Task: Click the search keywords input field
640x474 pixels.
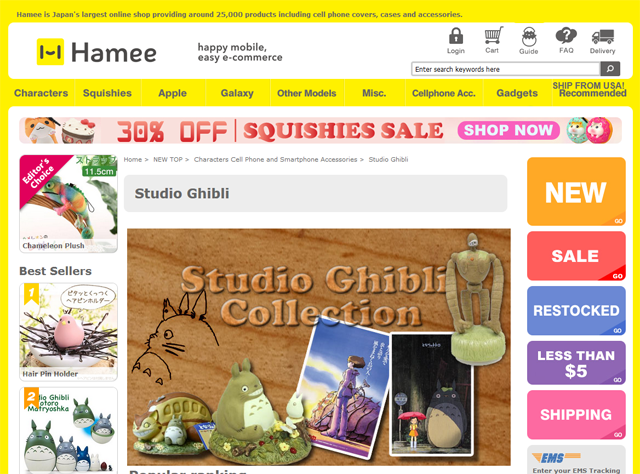Action: coord(506,69)
